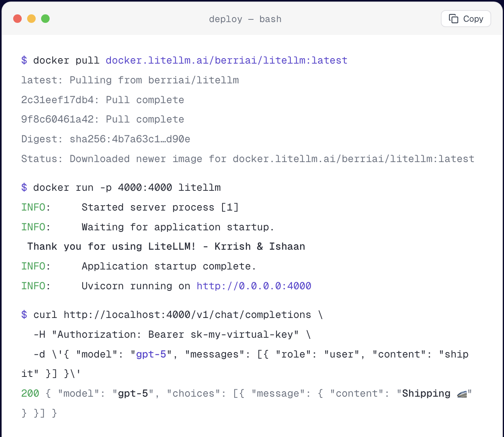The width and height of the screenshot is (504, 437).
Task: Select the line "latest: Pulling from berriai/litellm"
Action: coord(130,80)
